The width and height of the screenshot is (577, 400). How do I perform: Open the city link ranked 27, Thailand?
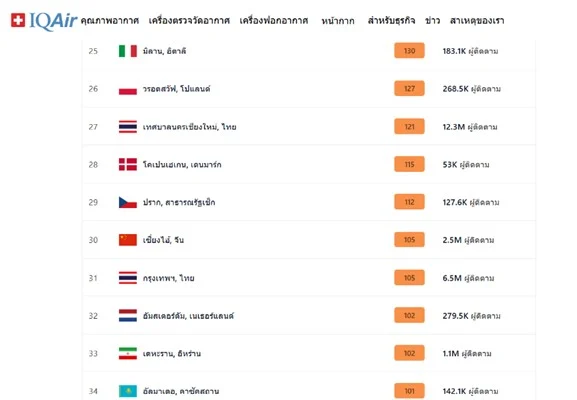point(190,127)
